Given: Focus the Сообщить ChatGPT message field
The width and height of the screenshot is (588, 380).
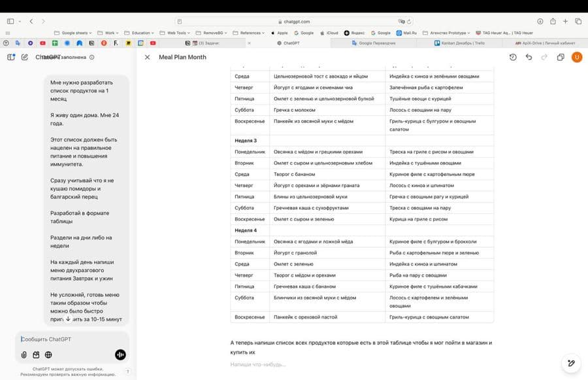Looking at the screenshot, I should (x=73, y=339).
